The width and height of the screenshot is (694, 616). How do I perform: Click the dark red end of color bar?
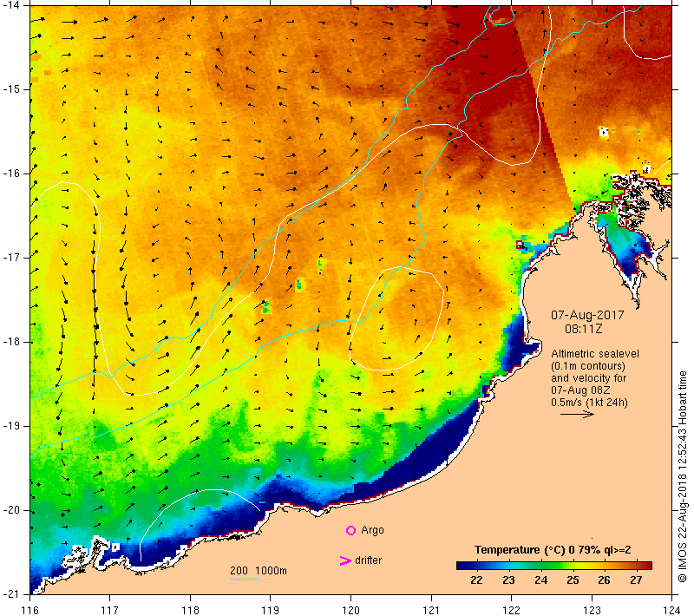click(x=648, y=565)
